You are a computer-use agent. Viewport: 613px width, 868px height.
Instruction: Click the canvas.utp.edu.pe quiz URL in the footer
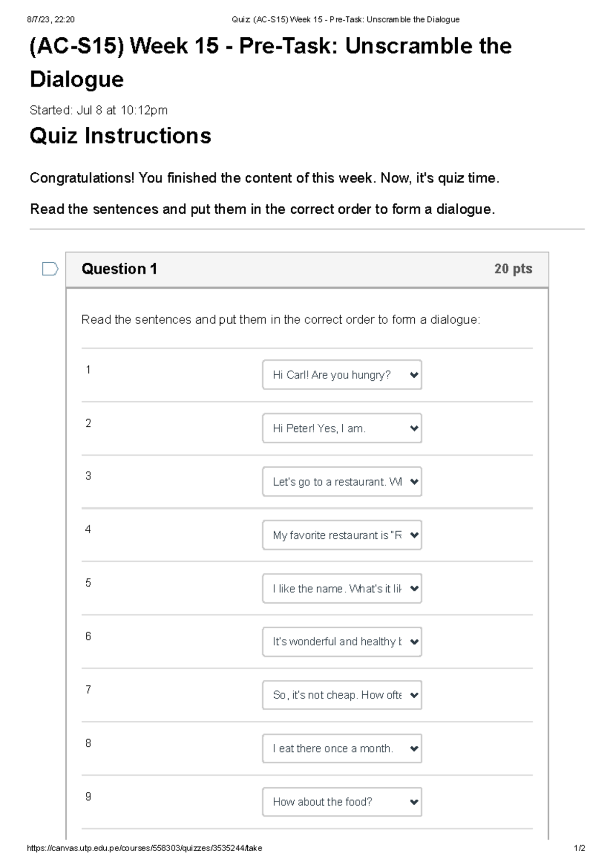[x=144, y=848]
